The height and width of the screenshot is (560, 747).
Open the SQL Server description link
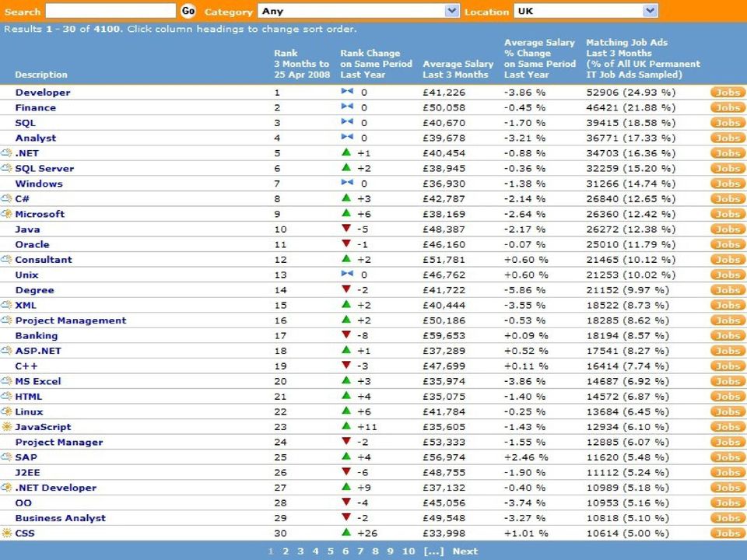45,168
